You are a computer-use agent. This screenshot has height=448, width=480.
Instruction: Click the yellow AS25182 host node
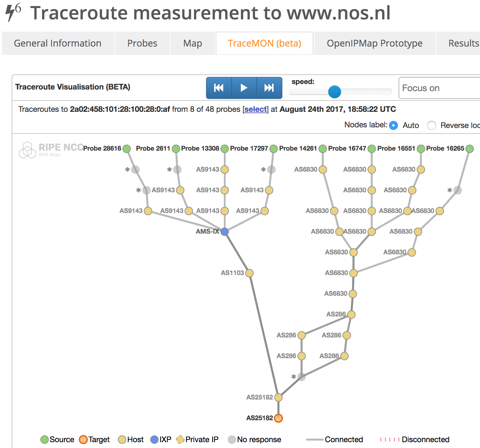278,397
